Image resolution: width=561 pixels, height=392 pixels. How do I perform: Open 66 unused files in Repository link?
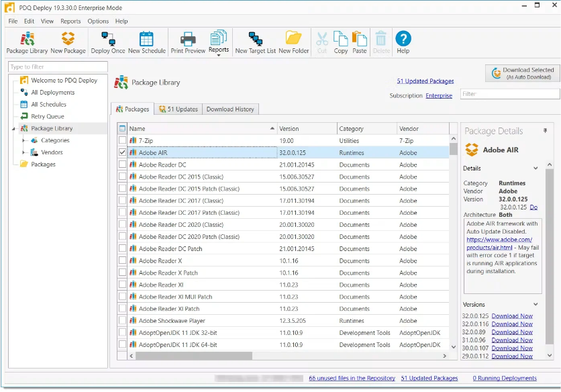(x=352, y=378)
